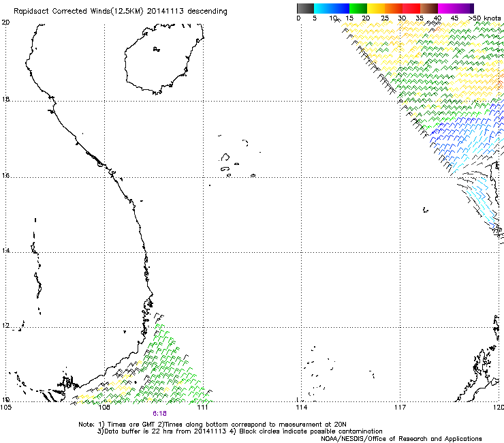
Task: Click the Hainan island outline on the map
Action: point(164,59)
